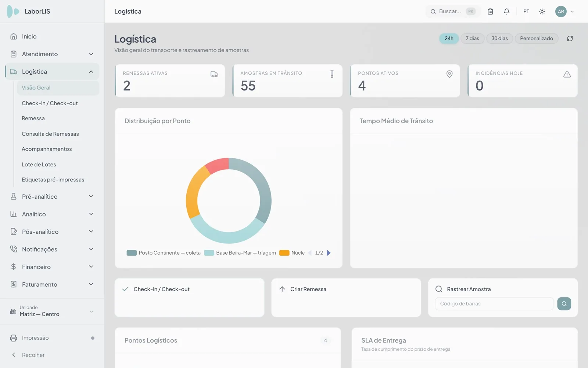Select the 30 dias time range
588x368 pixels.
pos(500,38)
